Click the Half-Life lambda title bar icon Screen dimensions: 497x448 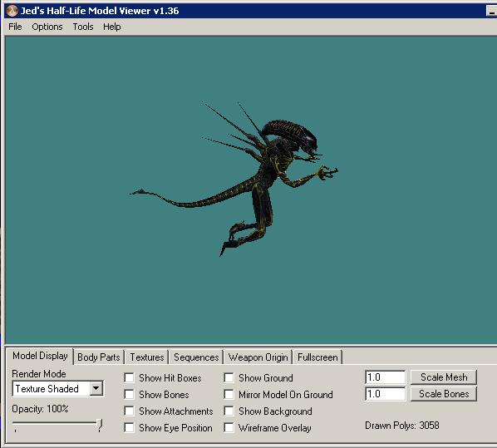12,11
